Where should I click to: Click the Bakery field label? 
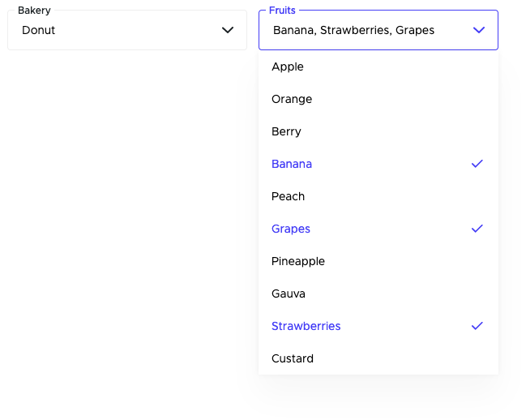[x=34, y=11]
